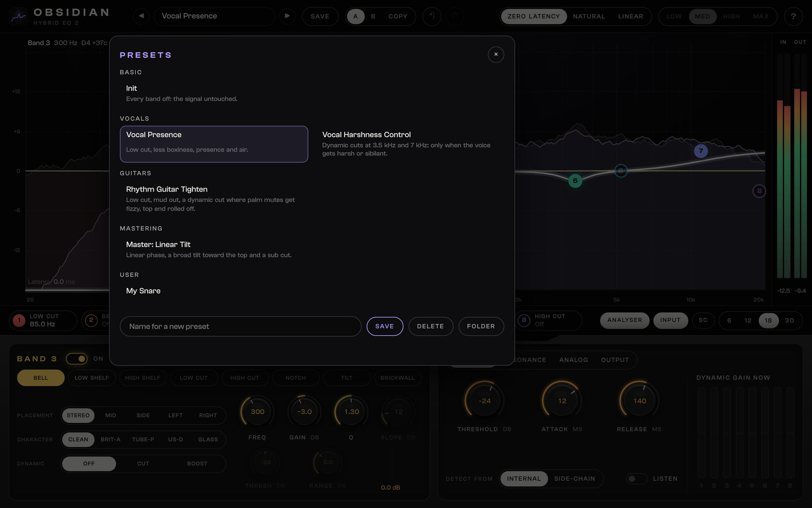
Task: Toggle Band 3 on/off switch
Action: pos(77,359)
